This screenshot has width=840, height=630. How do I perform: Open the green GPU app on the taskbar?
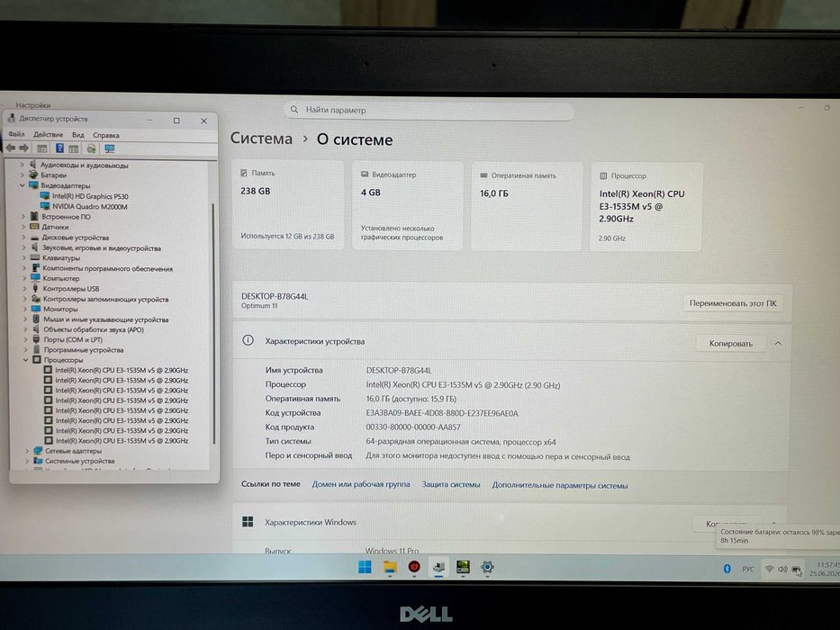click(463, 567)
